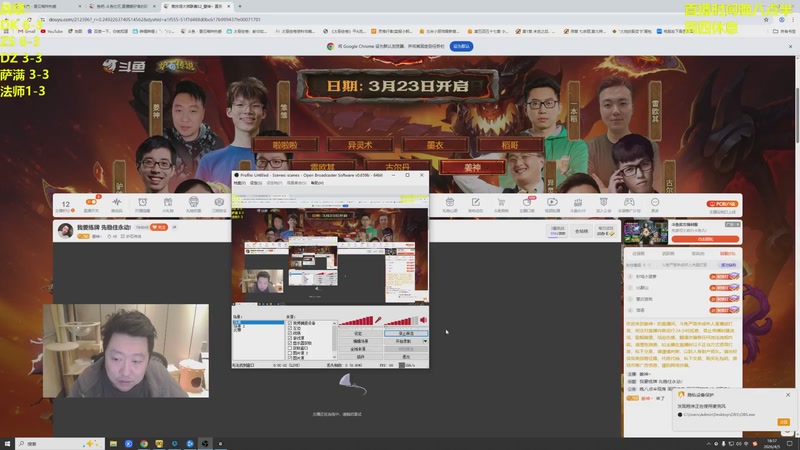
Task: Click the 退出 exit button in OBS
Action: click(x=406, y=357)
